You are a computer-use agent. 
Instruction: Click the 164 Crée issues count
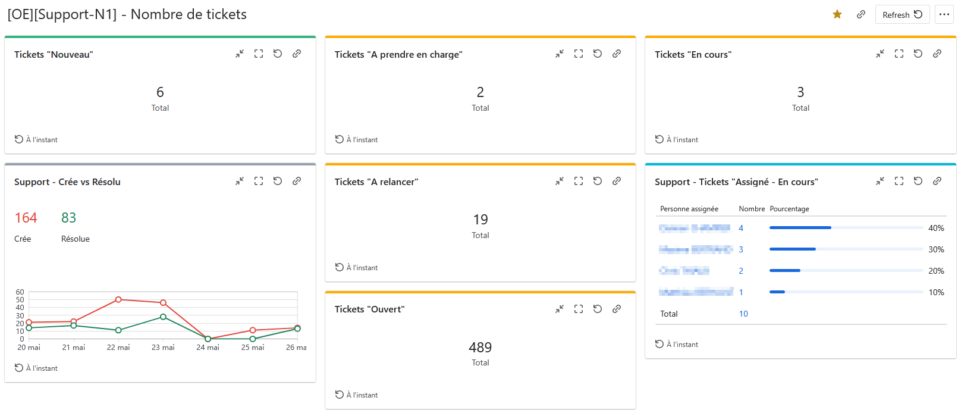[26, 218]
